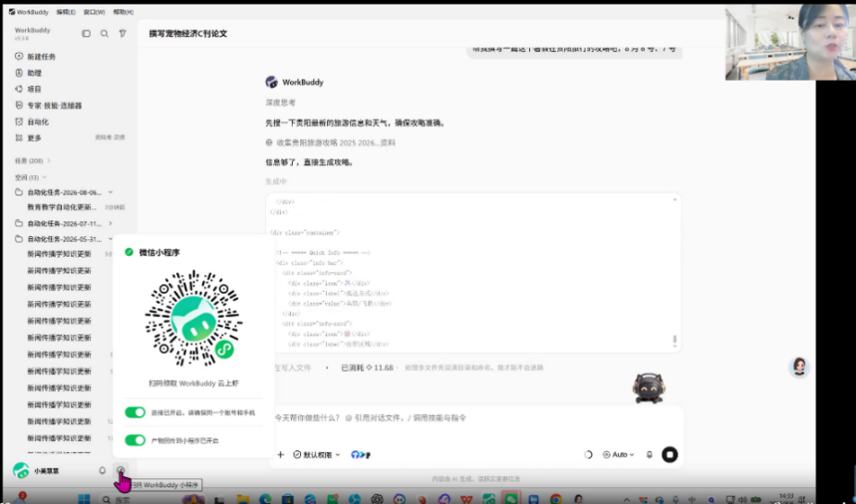Screen dimensions: 856x504
Task: Click the plus attach icon in input bar
Action: pyautogui.click(x=281, y=454)
